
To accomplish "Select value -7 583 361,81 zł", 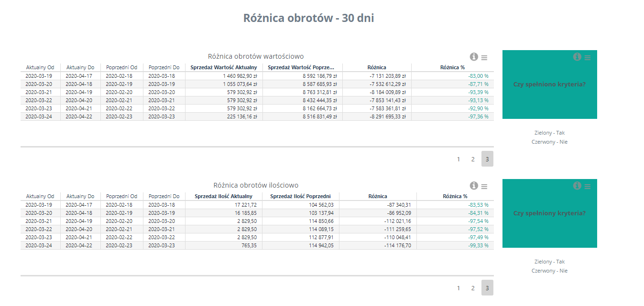I will tap(387, 108).
